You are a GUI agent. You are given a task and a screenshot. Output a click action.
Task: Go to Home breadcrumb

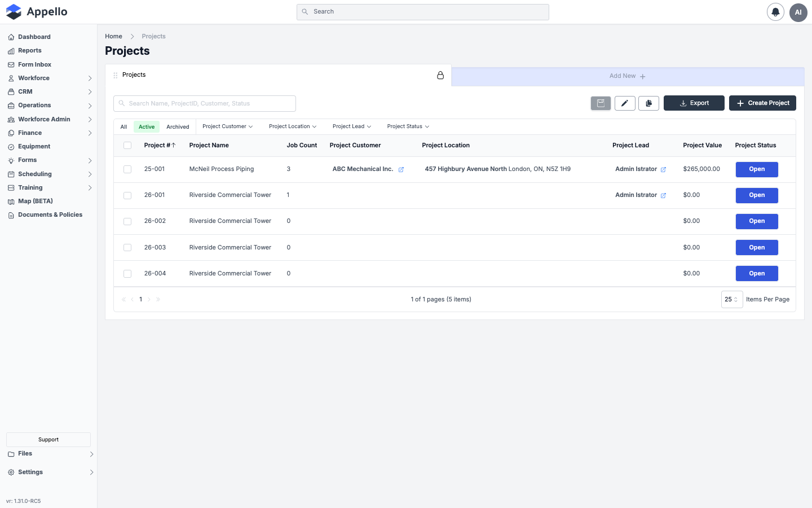(113, 36)
